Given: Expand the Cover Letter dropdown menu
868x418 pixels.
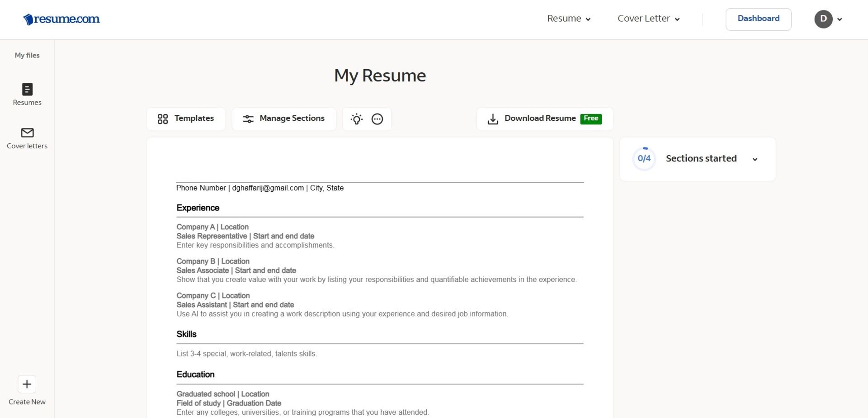Looking at the screenshot, I should pyautogui.click(x=648, y=19).
